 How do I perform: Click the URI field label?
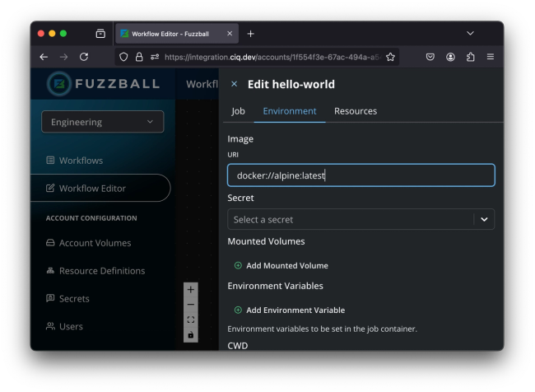[x=233, y=155]
